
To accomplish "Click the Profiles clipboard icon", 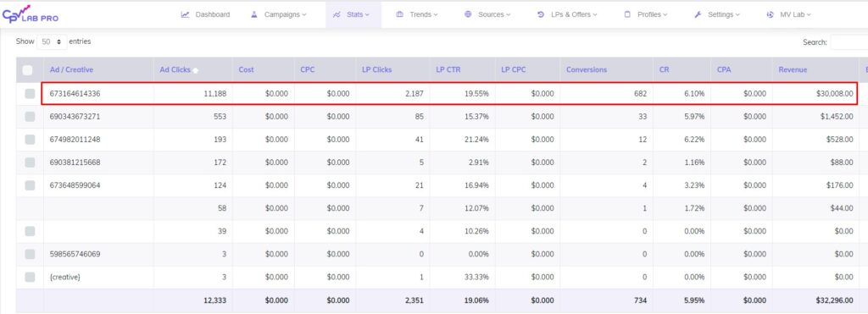I will [627, 15].
